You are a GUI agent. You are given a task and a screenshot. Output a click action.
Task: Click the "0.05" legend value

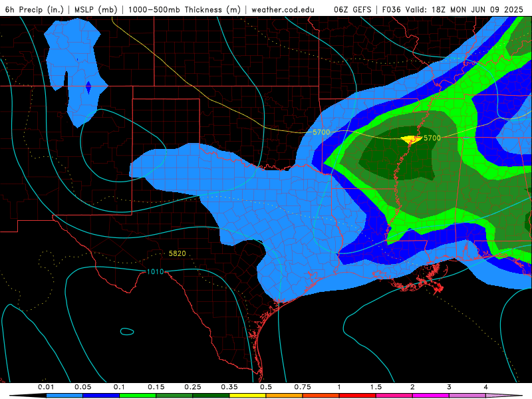82,387
